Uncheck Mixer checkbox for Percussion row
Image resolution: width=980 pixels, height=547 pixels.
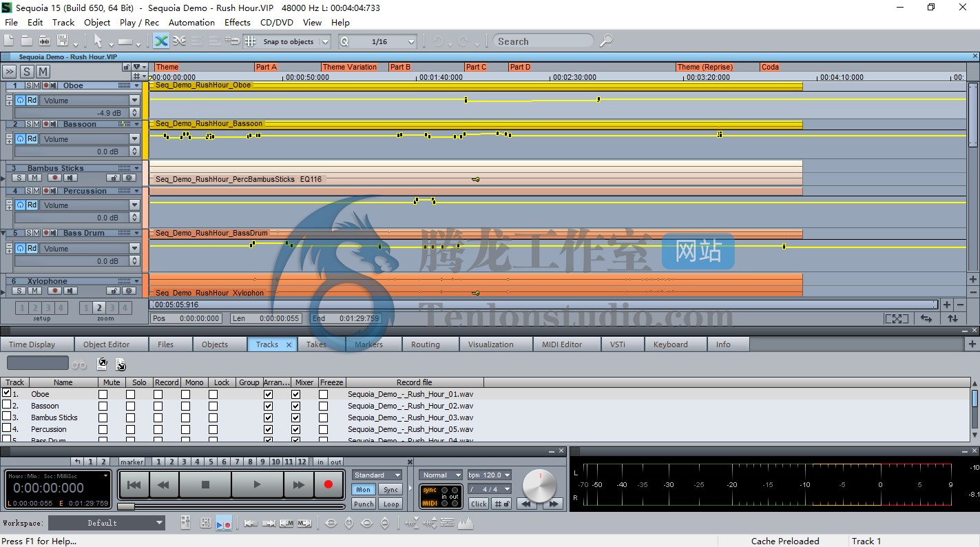tap(295, 430)
